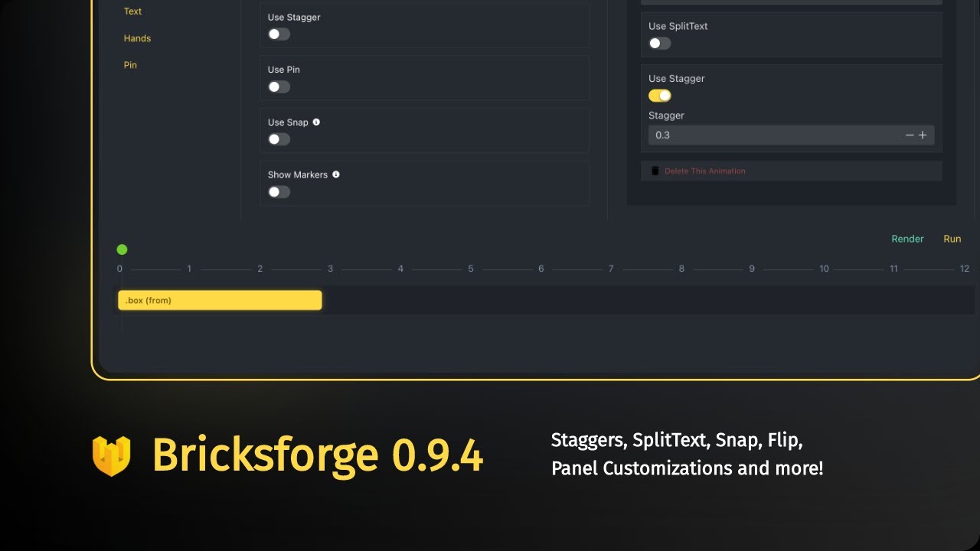Viewport: 980px width, 551px height.
Task: Click the timeline mark at 1
Action: 189,269
